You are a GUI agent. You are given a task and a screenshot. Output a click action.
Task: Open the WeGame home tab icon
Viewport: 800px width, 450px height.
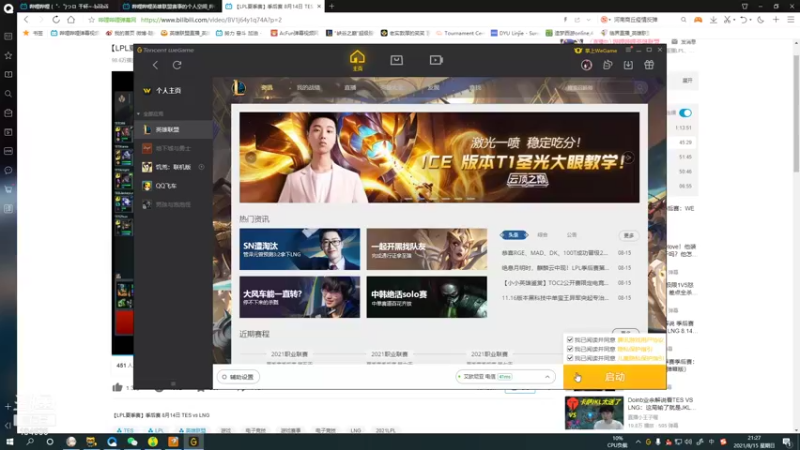357,60
